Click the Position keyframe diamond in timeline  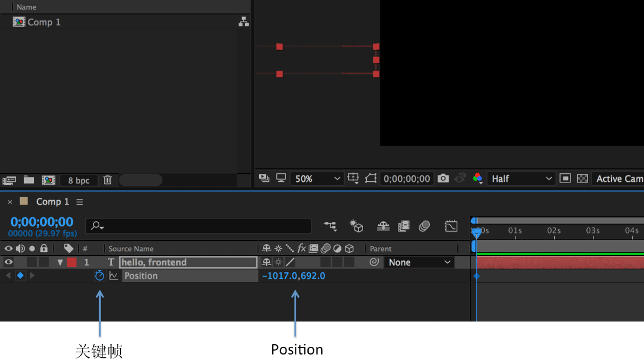tap(477, 276)
